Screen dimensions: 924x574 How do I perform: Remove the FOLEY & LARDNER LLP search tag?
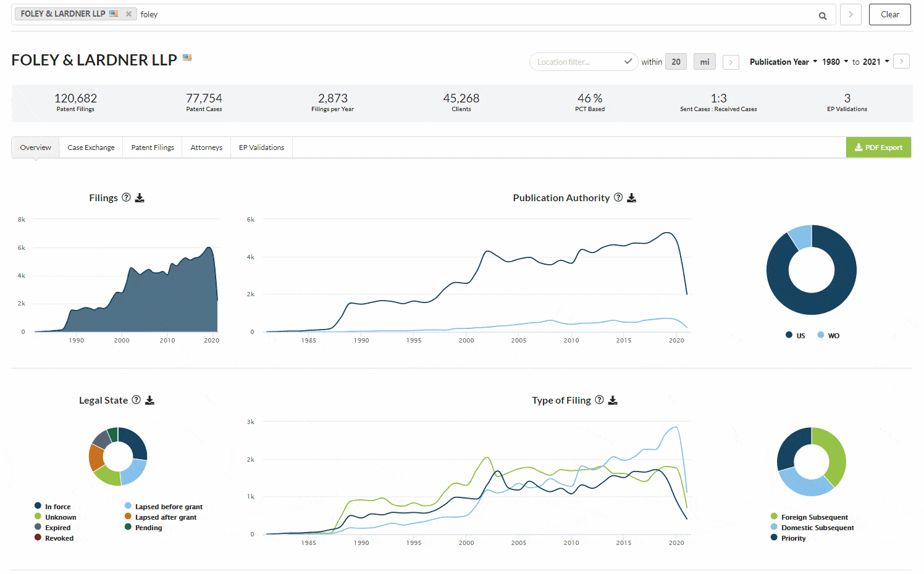(128, 14)
